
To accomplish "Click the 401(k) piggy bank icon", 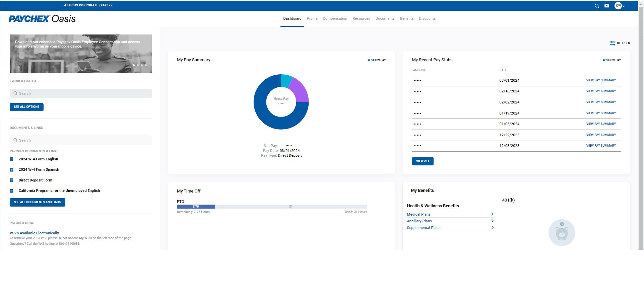I will point(562,233).
